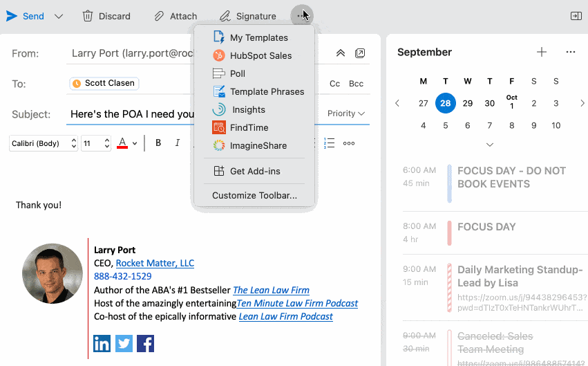
Task: Show the Bcc field
Action: coord(356,84)
